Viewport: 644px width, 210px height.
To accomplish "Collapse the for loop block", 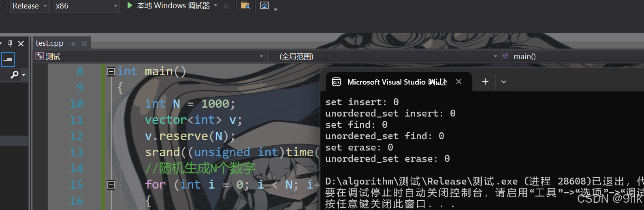I will (111, 185).
